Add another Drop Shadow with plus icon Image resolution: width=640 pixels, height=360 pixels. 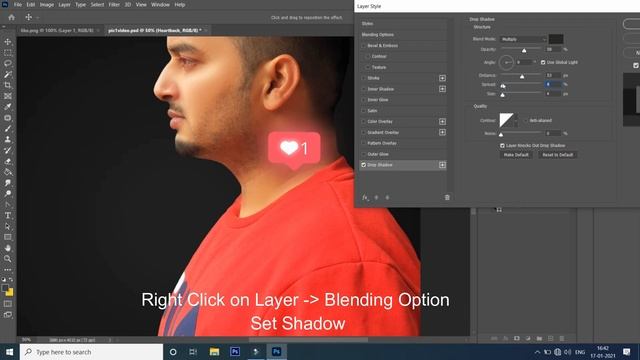[x=442, y=165]
